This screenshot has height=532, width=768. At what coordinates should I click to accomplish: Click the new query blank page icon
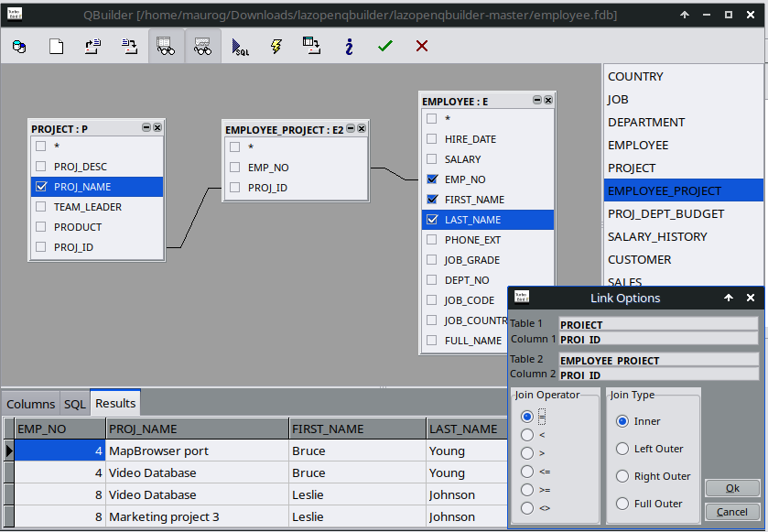(x=57, y=47)
